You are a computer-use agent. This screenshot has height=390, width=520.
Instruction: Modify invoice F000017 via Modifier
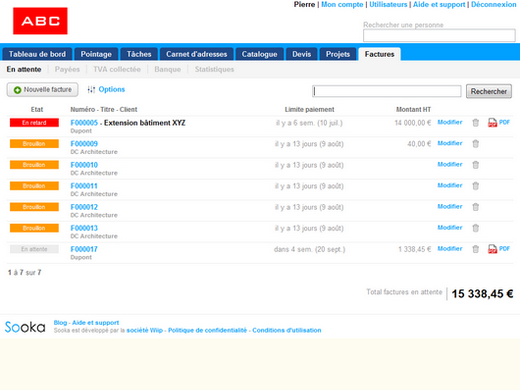click(x=450, y=249)
